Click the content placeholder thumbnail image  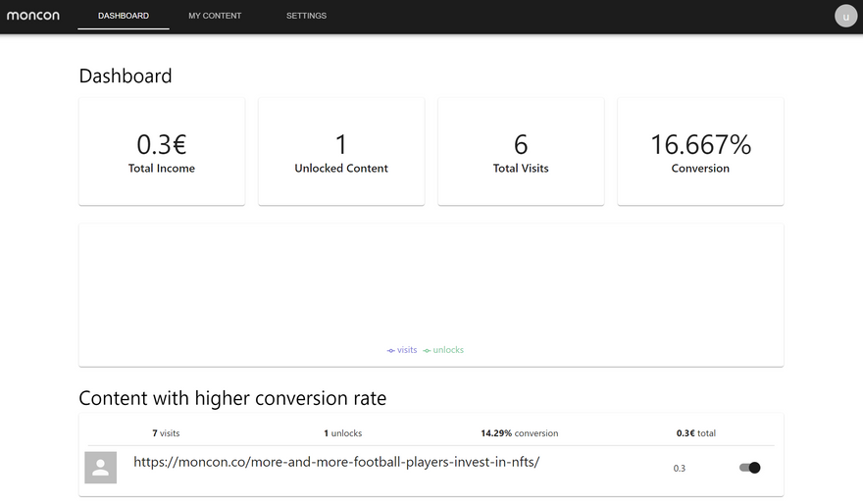pos(101,468)
